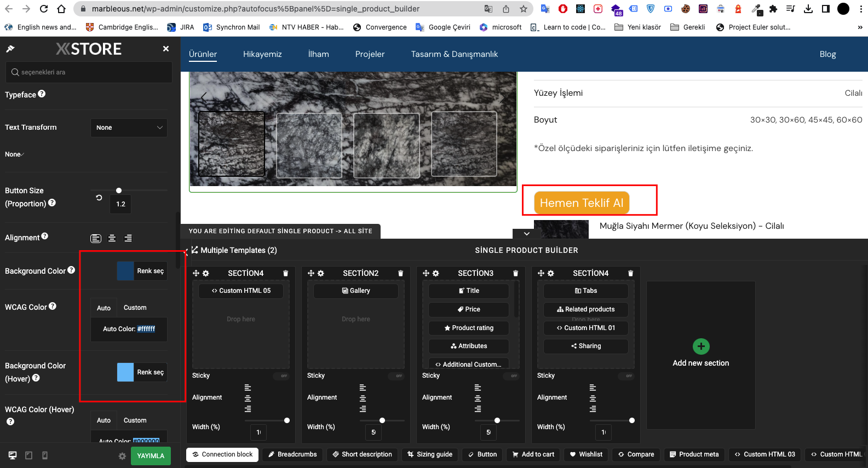Open 'Google Çeviri' bookmark

(443, 27)
